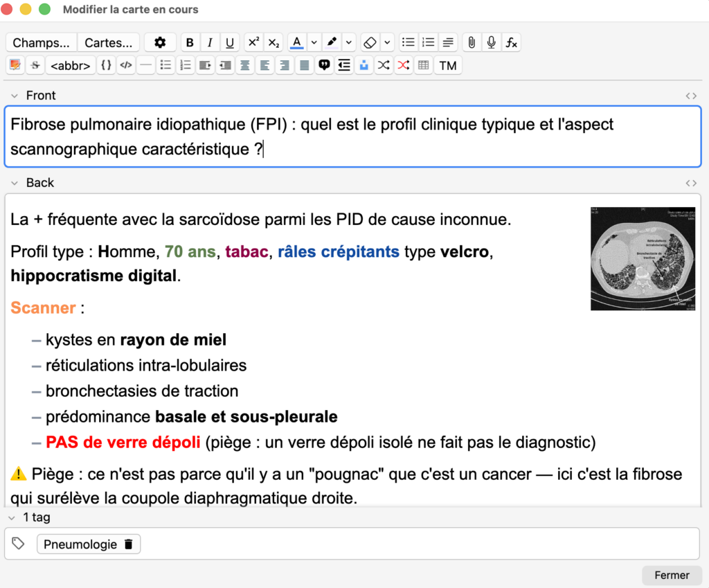This screenshot has height=588, width=709.
Task: Toggle superscript formatting
Action: [253, 42]
